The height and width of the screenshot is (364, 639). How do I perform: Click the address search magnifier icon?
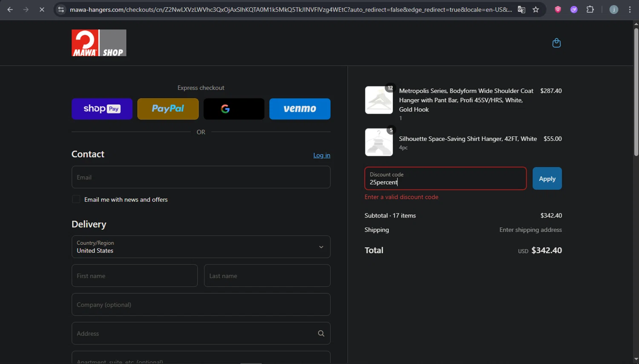click(321, 333)
